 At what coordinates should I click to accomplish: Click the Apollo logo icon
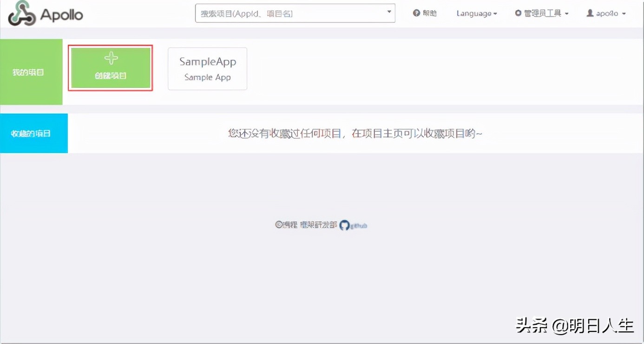click(21, 13)
